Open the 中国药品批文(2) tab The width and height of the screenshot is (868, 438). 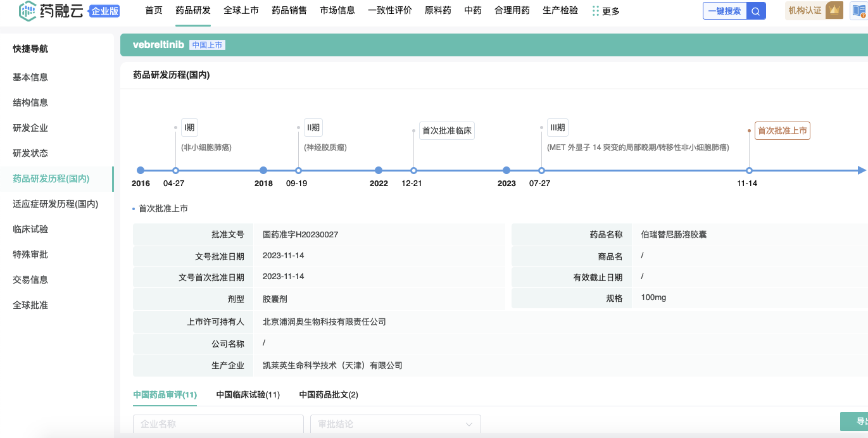(x=329, y=394)
